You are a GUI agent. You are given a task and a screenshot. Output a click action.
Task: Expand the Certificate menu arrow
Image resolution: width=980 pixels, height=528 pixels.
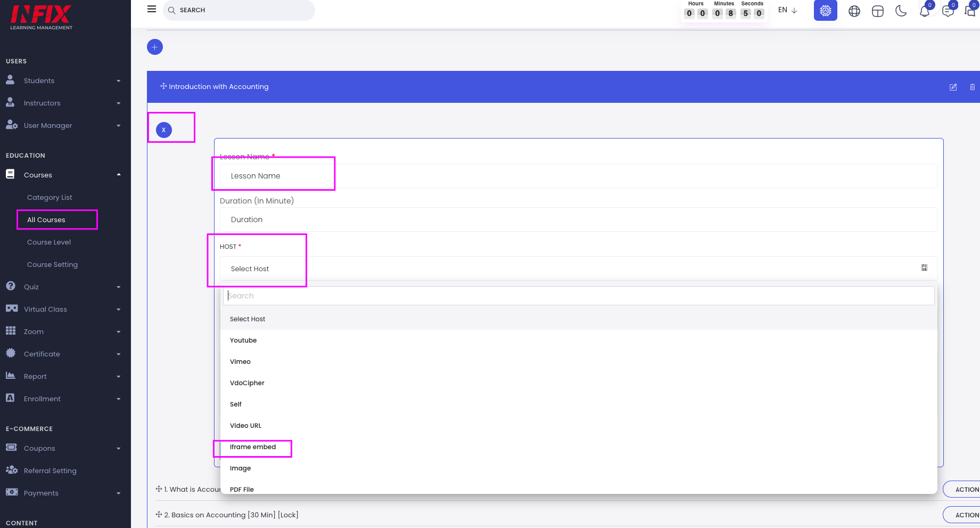(119, 354)
